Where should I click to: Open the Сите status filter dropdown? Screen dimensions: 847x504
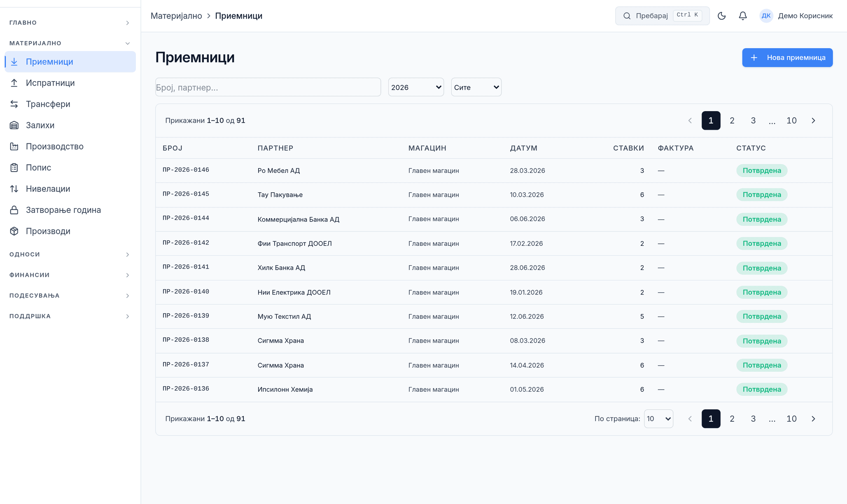tap(476, 87)
